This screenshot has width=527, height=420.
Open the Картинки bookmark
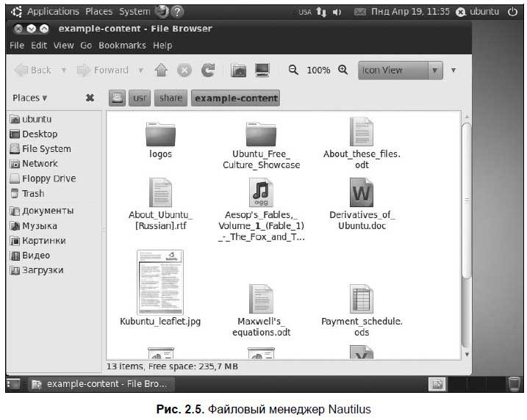38,241
